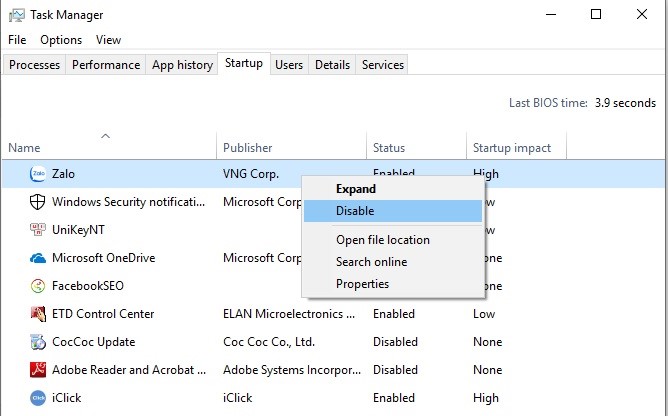Select Open file location option
The height and width of the screenshot is (416, 668).
coord(382,240)
